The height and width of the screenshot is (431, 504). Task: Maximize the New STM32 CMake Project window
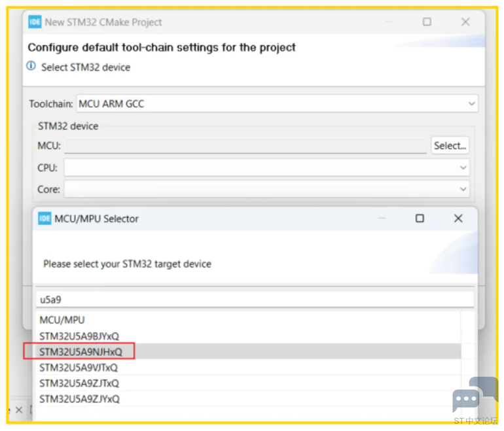click(427, 22)
